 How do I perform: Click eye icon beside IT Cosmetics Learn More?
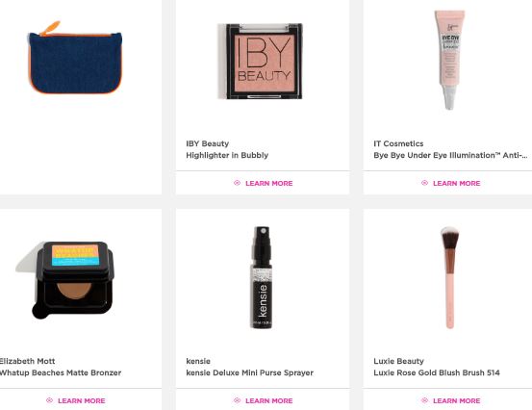[424, 183]
